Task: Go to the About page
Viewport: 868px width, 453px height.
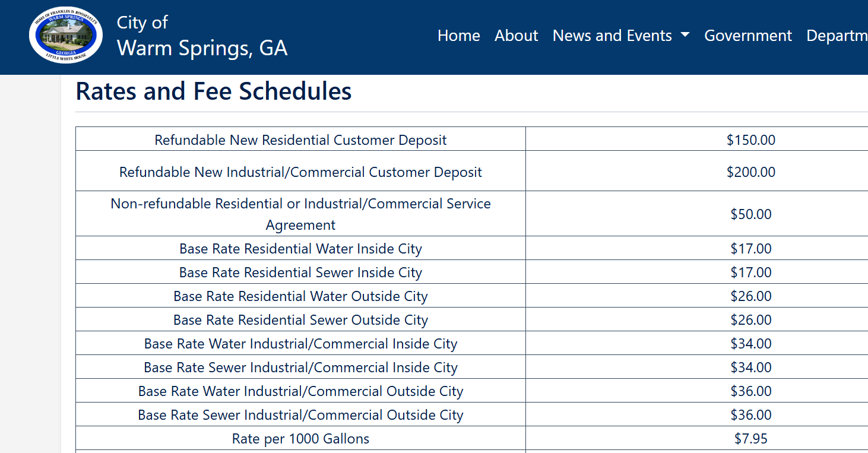Action: (516, 36)
